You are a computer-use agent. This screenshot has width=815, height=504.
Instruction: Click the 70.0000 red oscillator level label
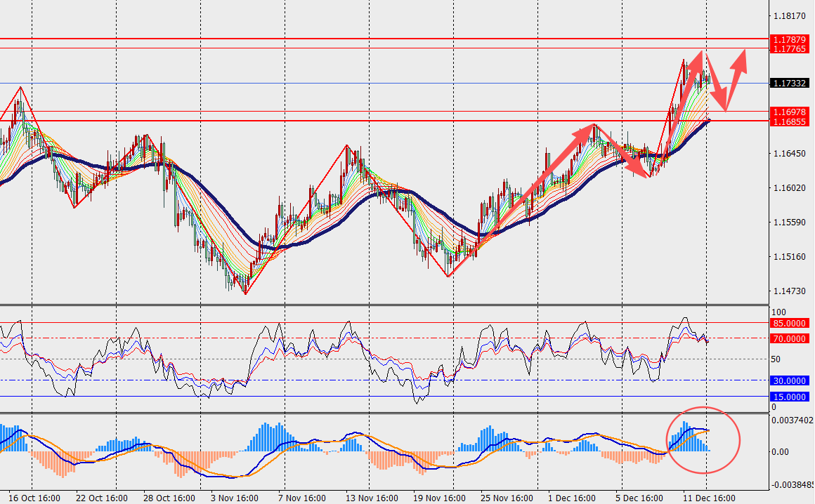788,338
